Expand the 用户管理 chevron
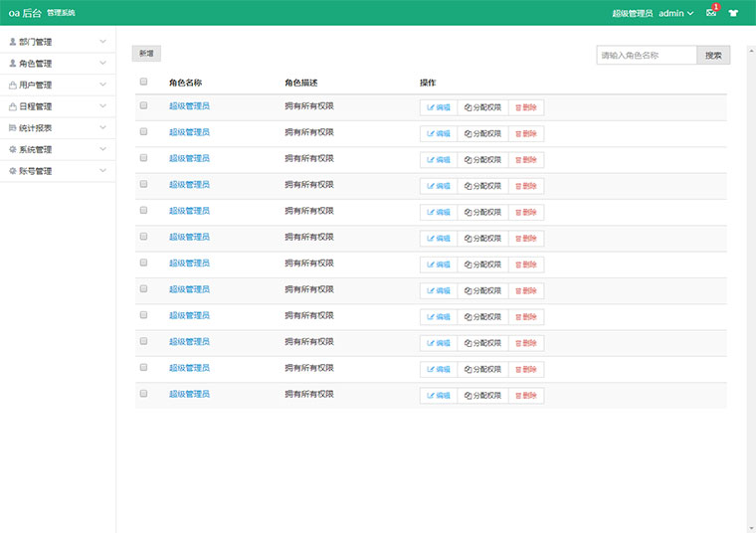The height and width of the screenshot is (533, 756). (102, 85)
